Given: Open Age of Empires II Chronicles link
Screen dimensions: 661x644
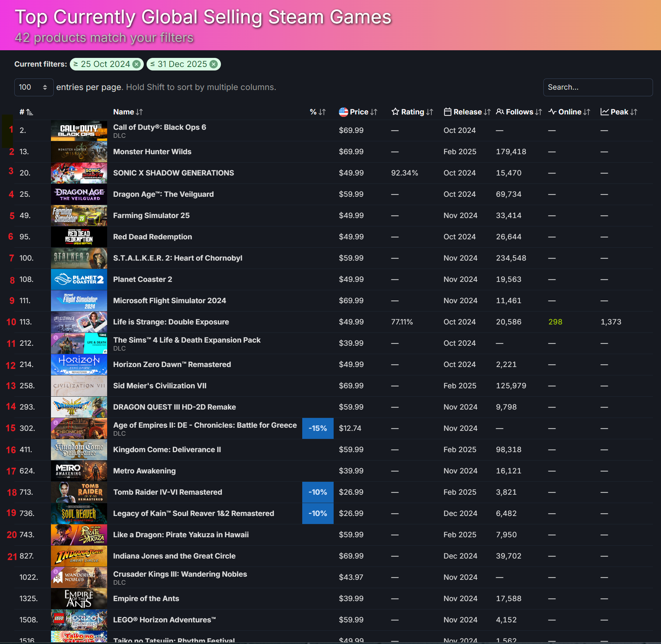Looking at the screenshot, I should (205, 425).
